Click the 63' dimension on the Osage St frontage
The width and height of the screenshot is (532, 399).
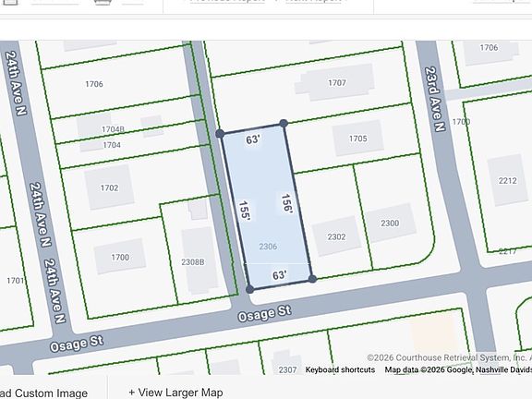pos(280,275)
